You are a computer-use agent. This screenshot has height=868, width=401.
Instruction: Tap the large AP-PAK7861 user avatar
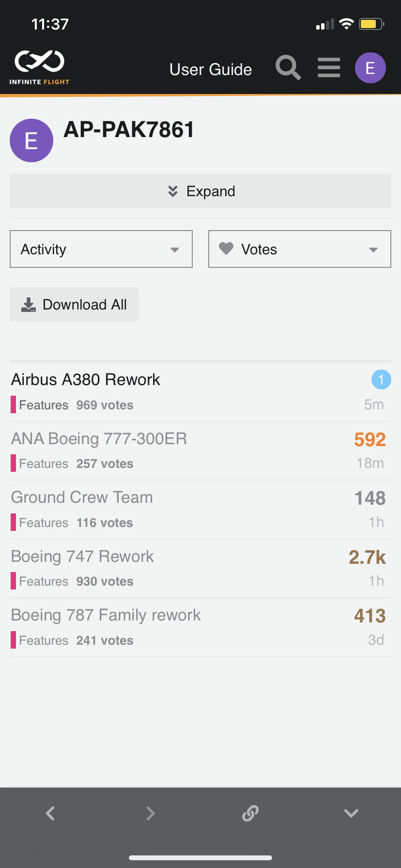(x=31, y=140)
